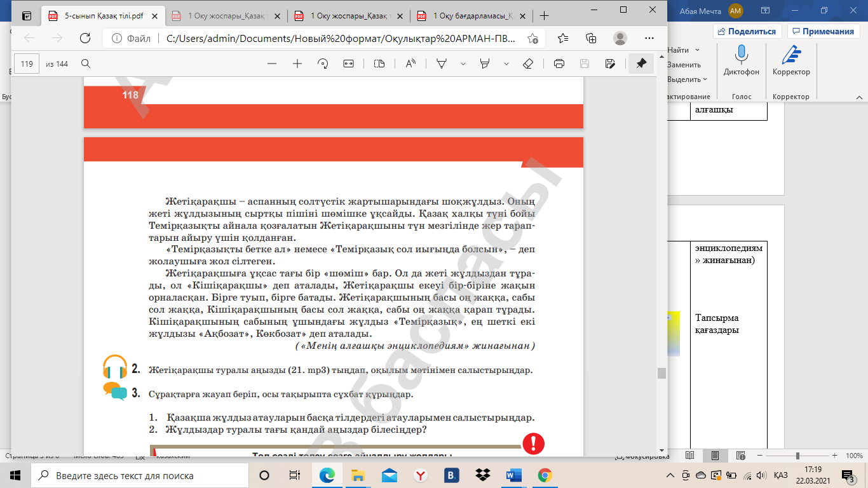868x488 pixels.
Task: Open the Highlight color options dropdown
Action: tap(506, 64)
